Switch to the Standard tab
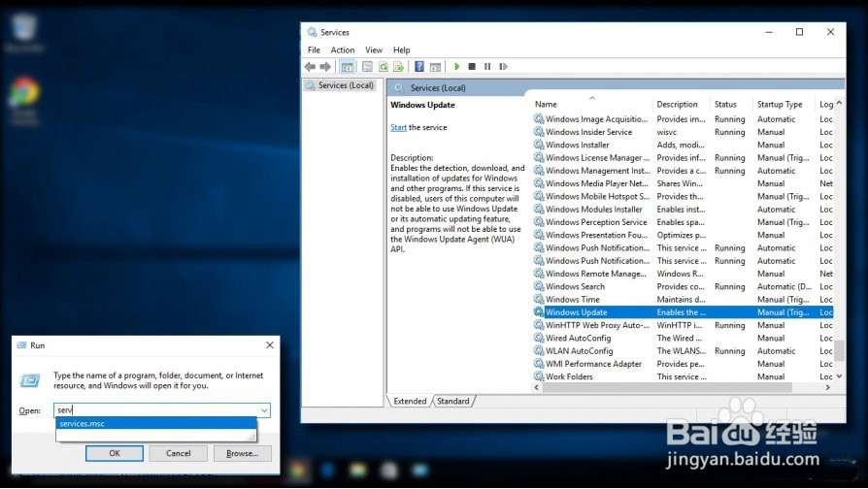This screenshot has width=868, height=489. [452, 401]
